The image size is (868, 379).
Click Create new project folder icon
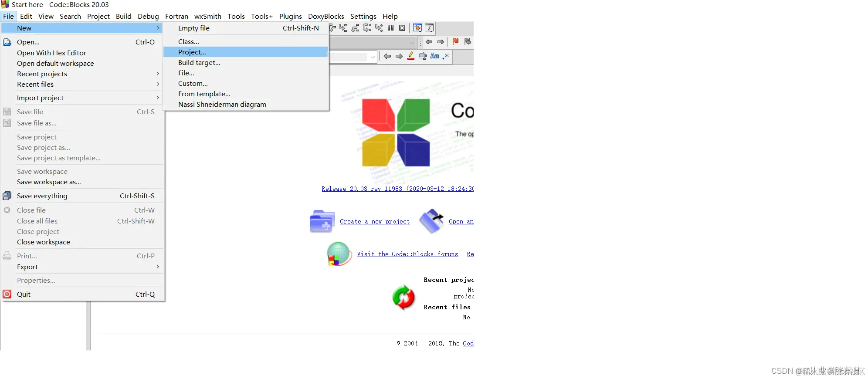click(x=322, y=221)
